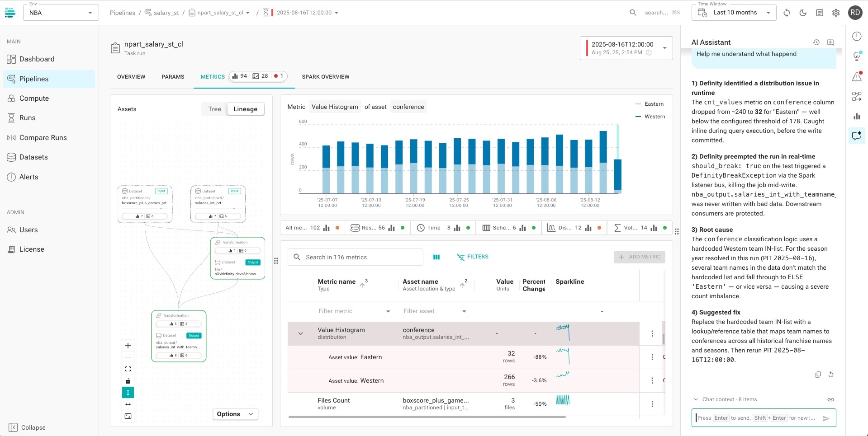Switch lineage to horizontal layout
Image resolution: width=868 pixels, height=436 pixels.
pos(128,404)
